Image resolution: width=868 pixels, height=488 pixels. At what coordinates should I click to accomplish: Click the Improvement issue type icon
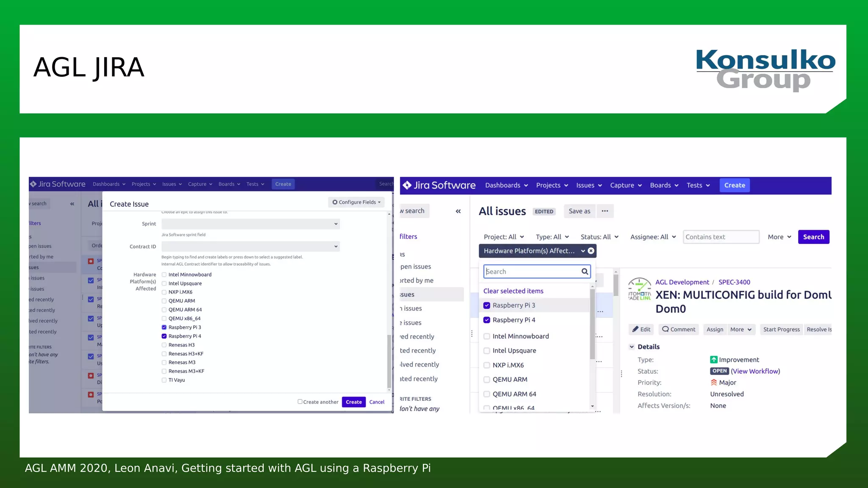pos(714,360)
